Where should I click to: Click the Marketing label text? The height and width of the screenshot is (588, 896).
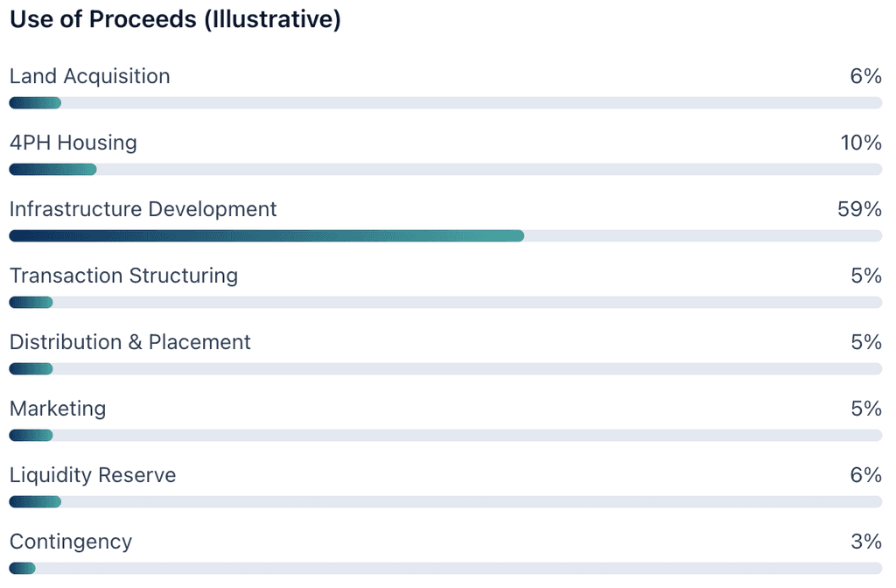click(x=58, y=409)
